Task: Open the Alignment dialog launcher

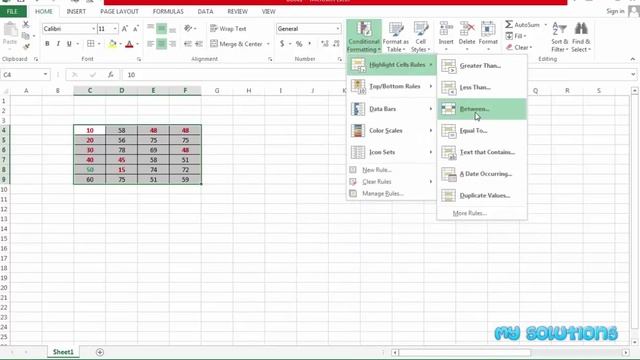Action: (270, 60)
